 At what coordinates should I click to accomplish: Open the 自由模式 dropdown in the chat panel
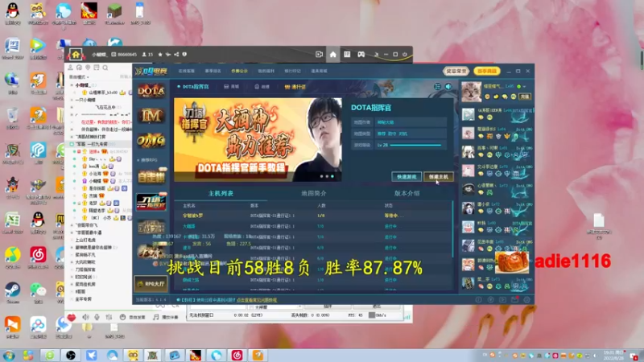78,76
